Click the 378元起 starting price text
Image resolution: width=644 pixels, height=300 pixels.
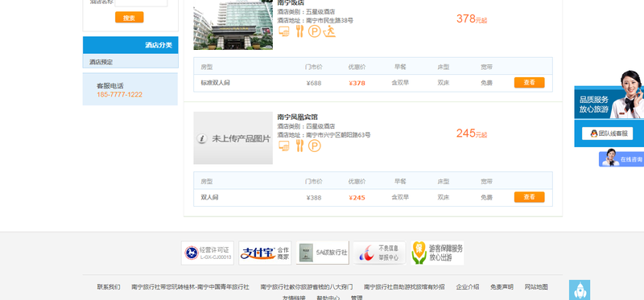[x=472, y=18]
